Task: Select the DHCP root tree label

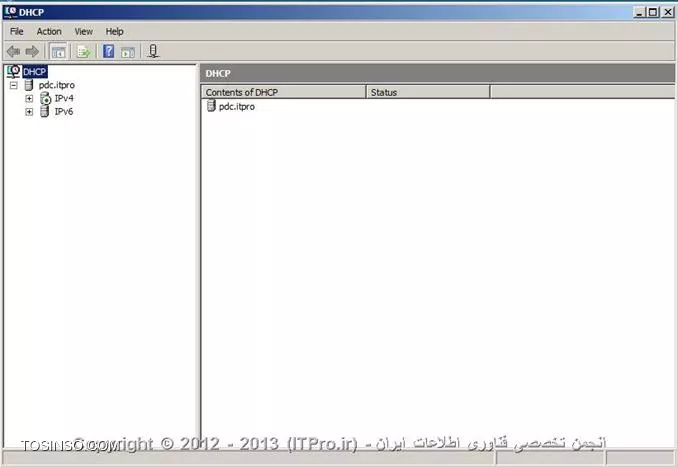Action: 35,72
